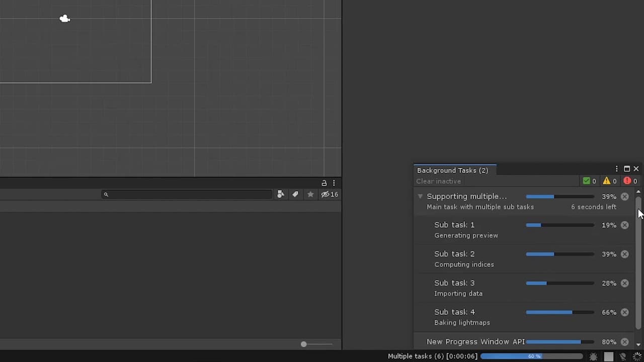
Task: Select the Sub task 2 label
Action: [454, 254]
